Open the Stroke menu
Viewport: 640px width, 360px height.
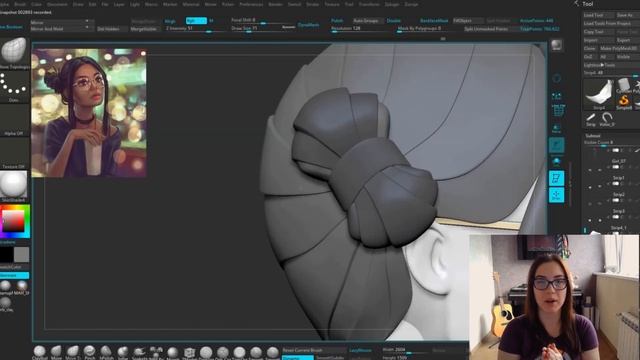pos(312,4)
